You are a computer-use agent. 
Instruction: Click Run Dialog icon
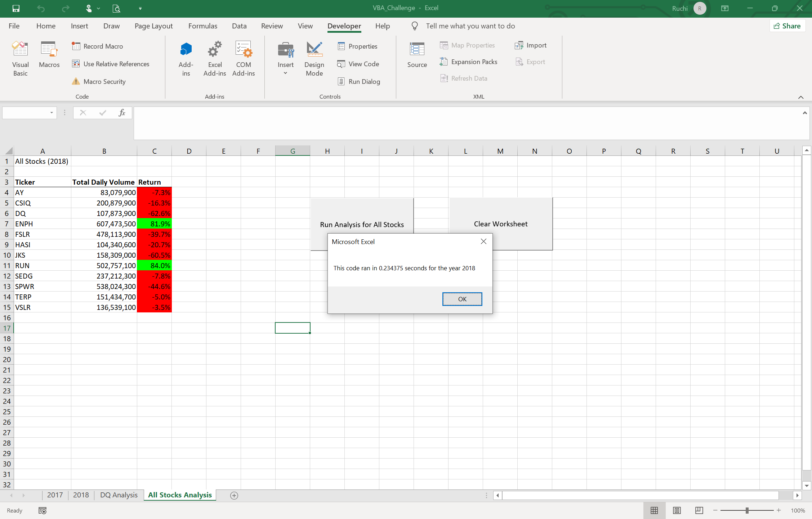pos(341,81)
